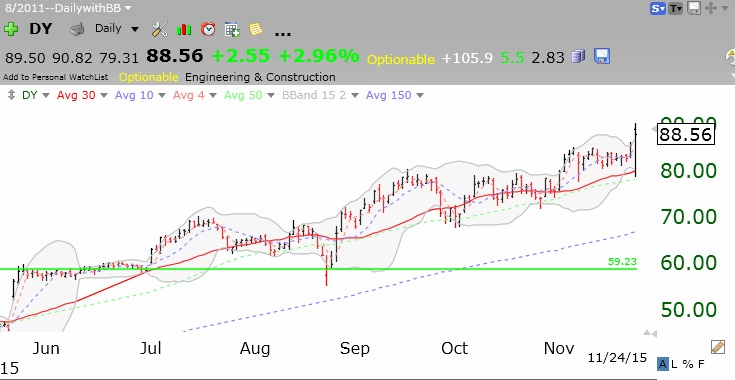The image size is (735, 380).
Task: Click the green plus add-symbol icon
Action: [x=11, y=29]
